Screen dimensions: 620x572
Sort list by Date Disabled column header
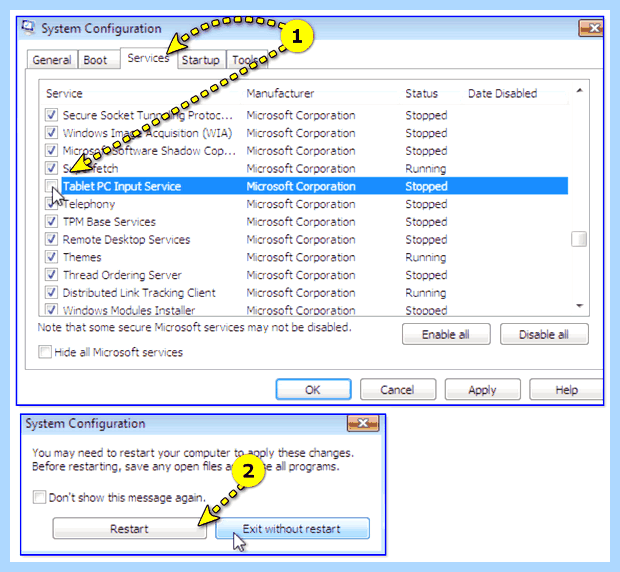502,94
